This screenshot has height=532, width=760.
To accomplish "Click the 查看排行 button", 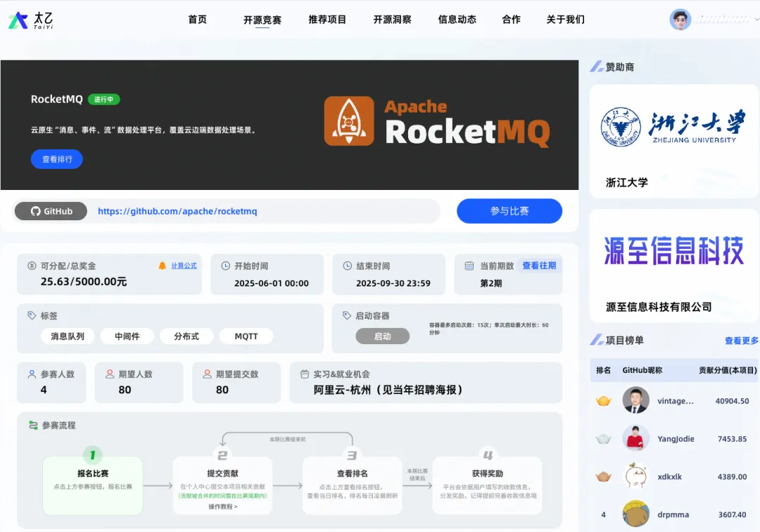I will (57, 159).
